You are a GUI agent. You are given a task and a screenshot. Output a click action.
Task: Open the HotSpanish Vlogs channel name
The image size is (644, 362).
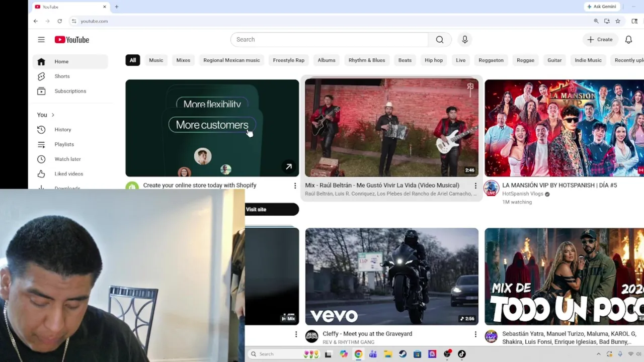(x=523, y=194)
